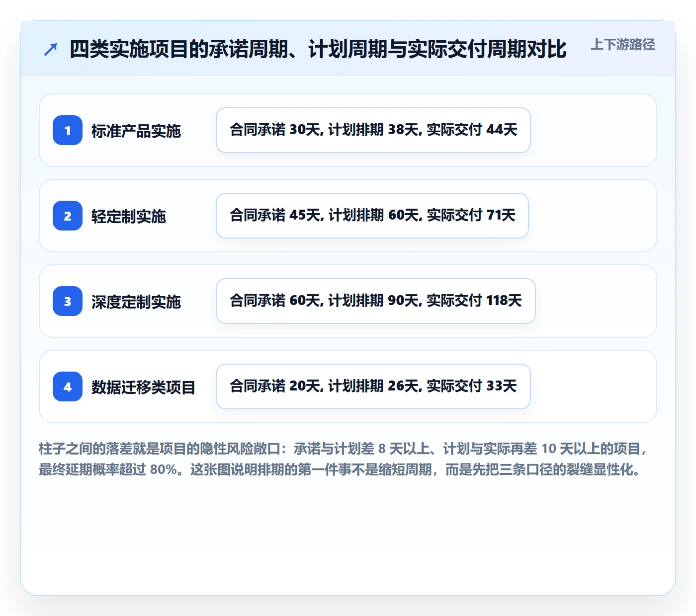Select the 轻定制实施 row title

[129, 216]
